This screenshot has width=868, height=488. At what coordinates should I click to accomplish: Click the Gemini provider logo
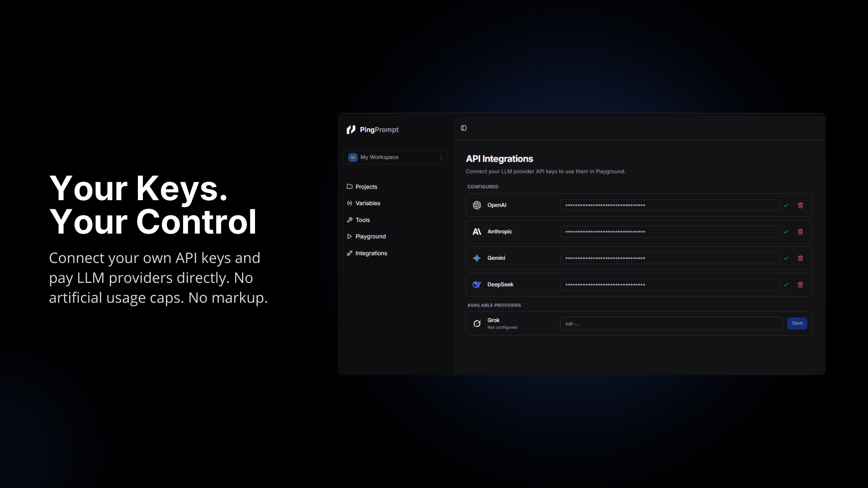477,258
